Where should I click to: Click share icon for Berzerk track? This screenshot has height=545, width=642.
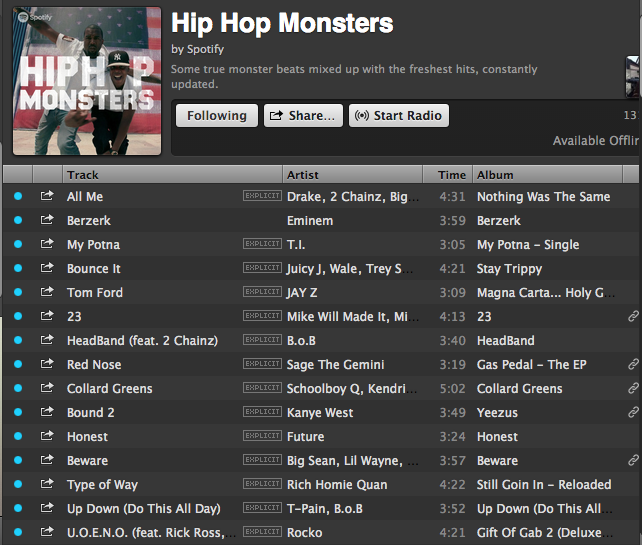click(47, 220)
